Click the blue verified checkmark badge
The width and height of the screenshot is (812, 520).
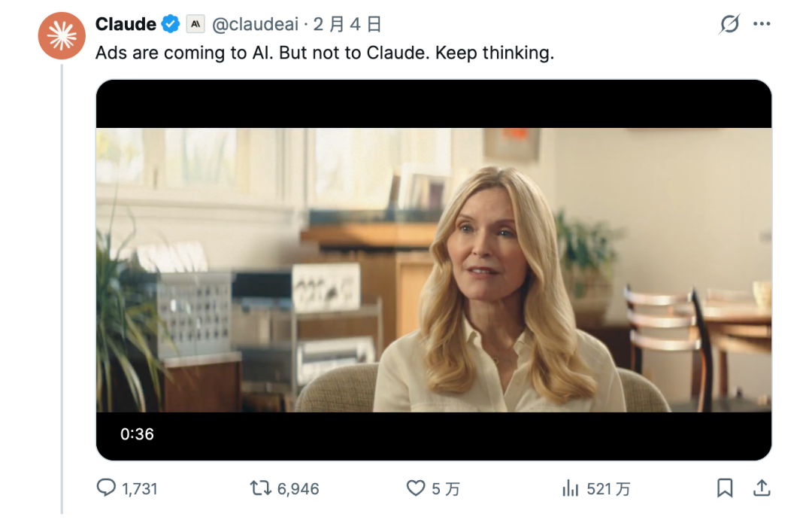[x=171, y=24]
